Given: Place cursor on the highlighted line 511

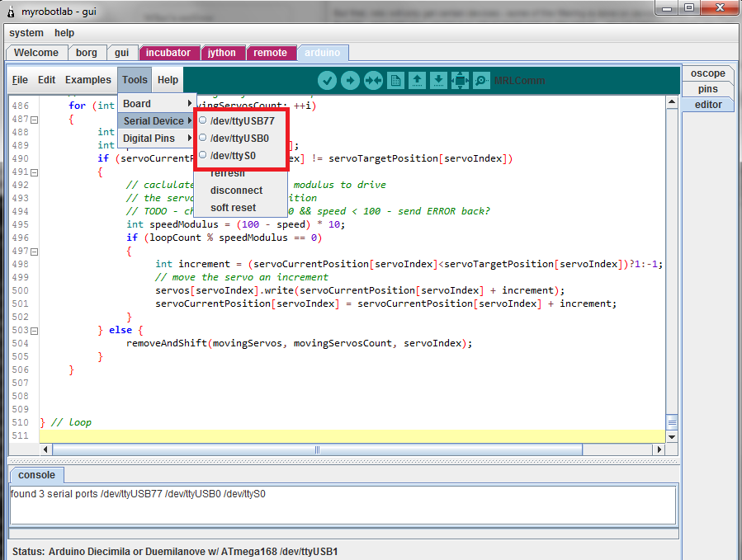Looking at the screenshot, I should click(x=352, y=435).
